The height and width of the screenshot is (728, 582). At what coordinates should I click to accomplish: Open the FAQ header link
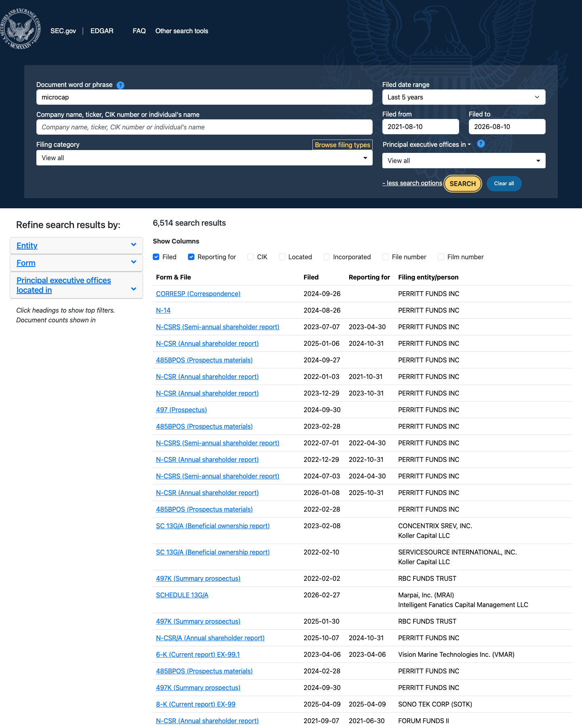pyautogui.click(x=139, y=31)
